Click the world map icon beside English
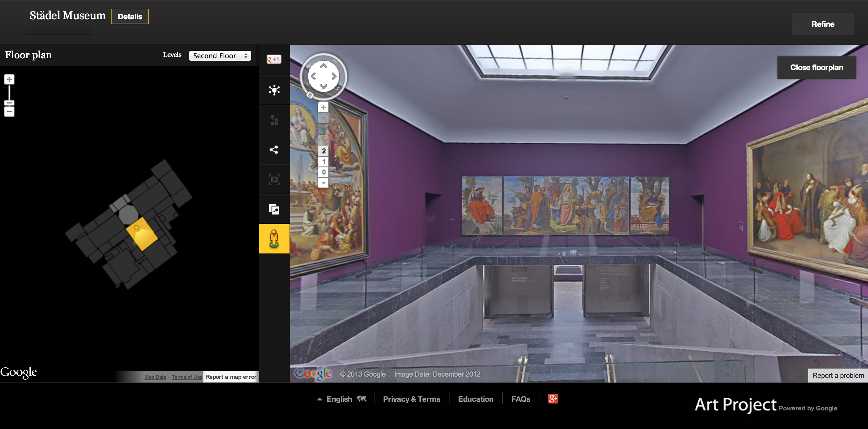Viewport: 868px width, 429px height. [x=361, y=399]
